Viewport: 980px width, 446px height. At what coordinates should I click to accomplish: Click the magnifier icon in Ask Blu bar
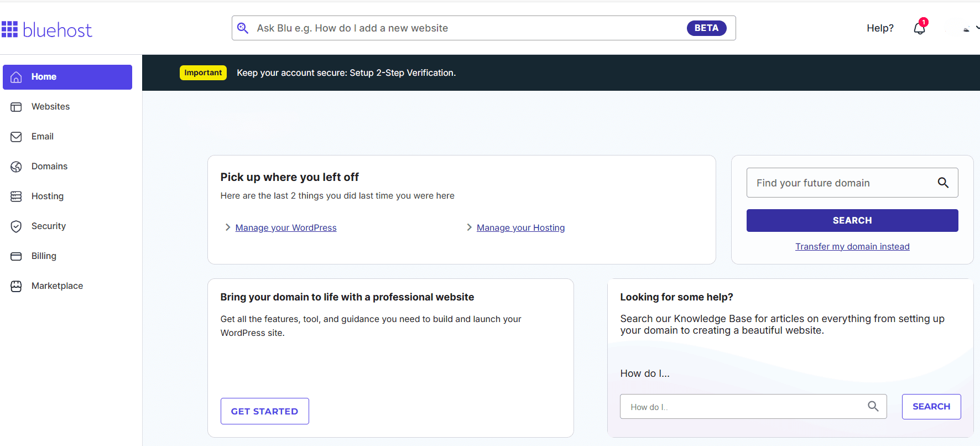(243, 28)
